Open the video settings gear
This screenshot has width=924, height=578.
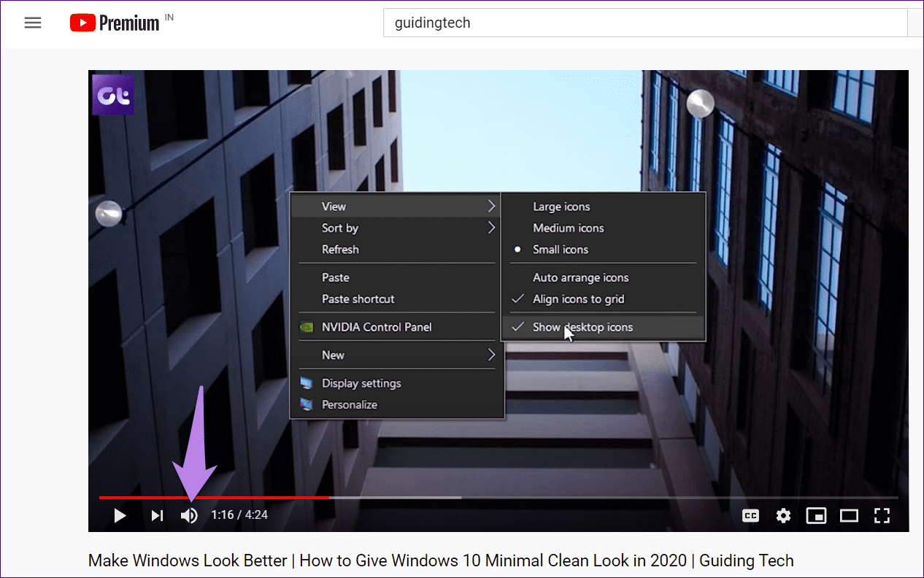coord(783,515)
